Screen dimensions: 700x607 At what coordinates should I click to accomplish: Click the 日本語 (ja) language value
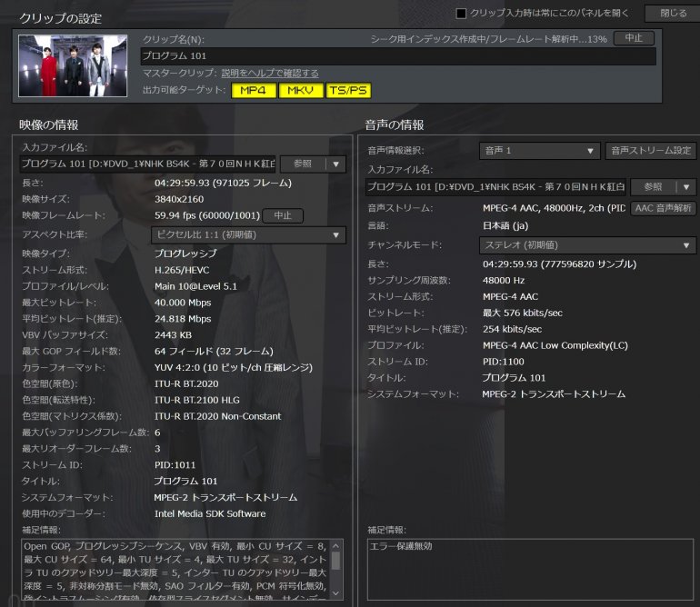click(x=505, y=226)
